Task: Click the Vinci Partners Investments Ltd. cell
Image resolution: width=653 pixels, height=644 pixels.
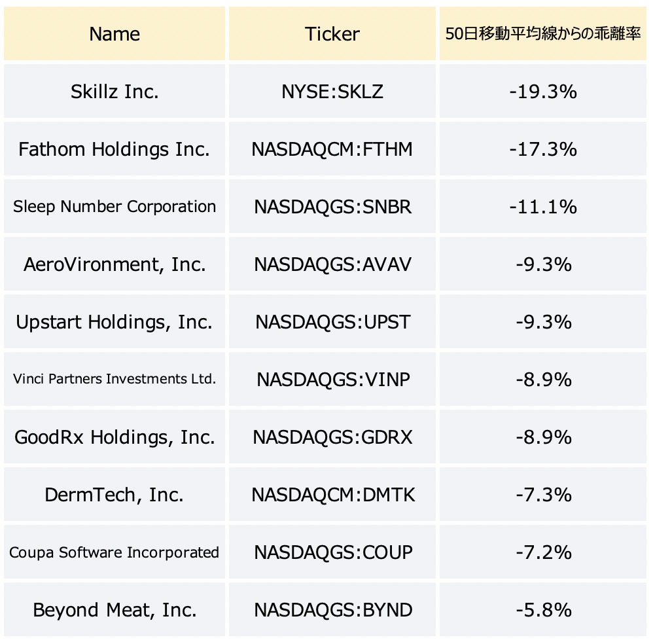Action: [115, 379]
